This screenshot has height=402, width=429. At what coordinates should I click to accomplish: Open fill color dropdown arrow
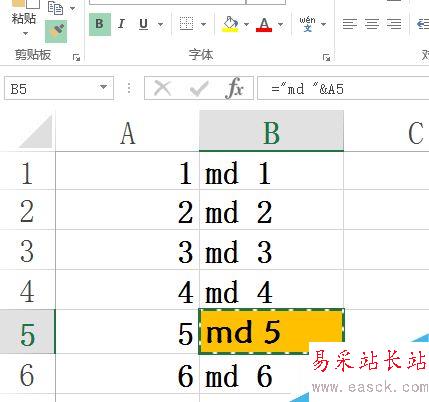(x=246, y=24)
